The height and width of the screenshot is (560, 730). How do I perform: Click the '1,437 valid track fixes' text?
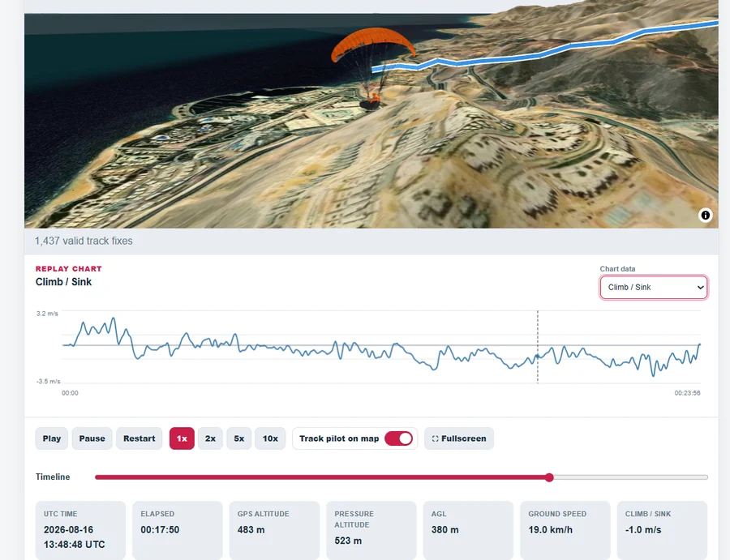[84, 241]
